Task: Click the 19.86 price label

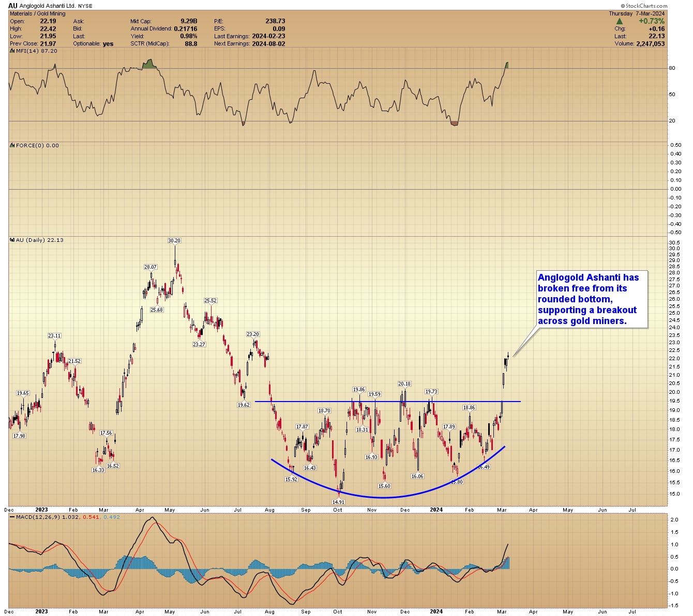Action: 359,389
